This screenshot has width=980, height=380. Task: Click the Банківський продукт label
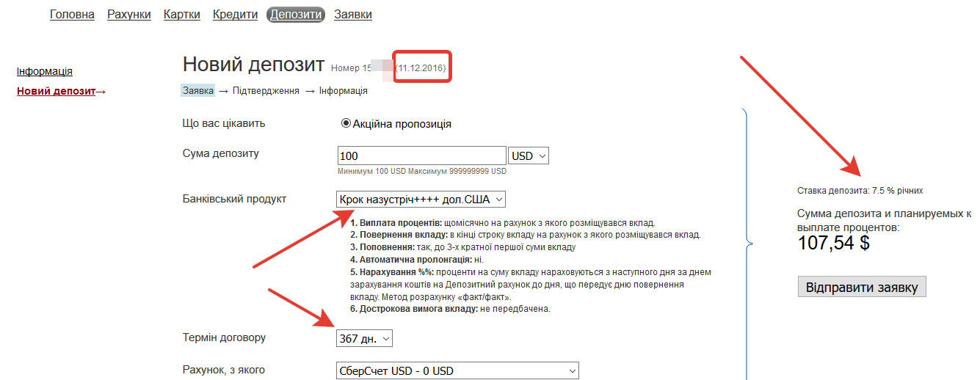tap(234, 199)
